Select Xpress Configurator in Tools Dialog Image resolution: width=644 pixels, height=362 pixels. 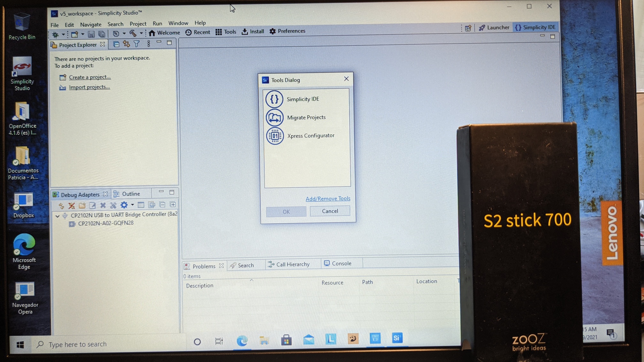pyautogui.click(x=310, y=136)
